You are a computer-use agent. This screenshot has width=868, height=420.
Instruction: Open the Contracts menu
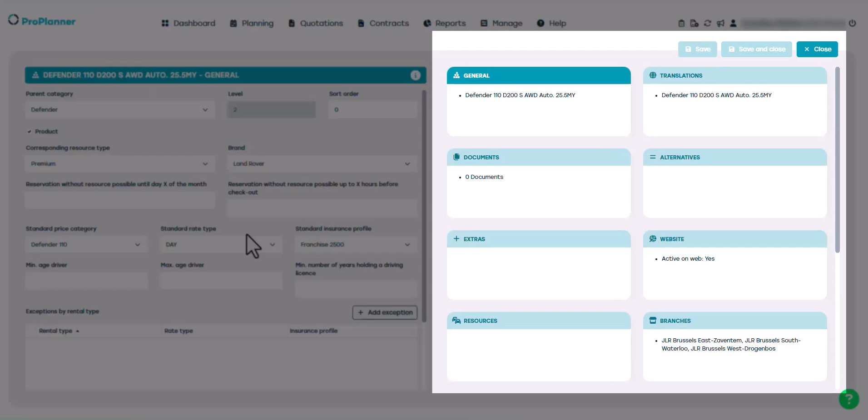(x=383, y=23)
